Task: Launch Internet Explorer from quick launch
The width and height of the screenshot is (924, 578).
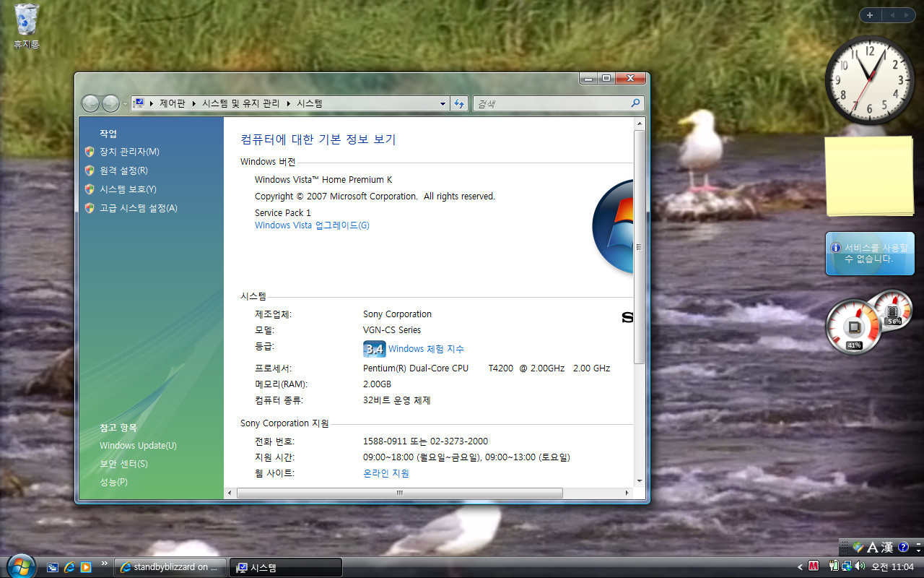Action: [x=70, y=567]
